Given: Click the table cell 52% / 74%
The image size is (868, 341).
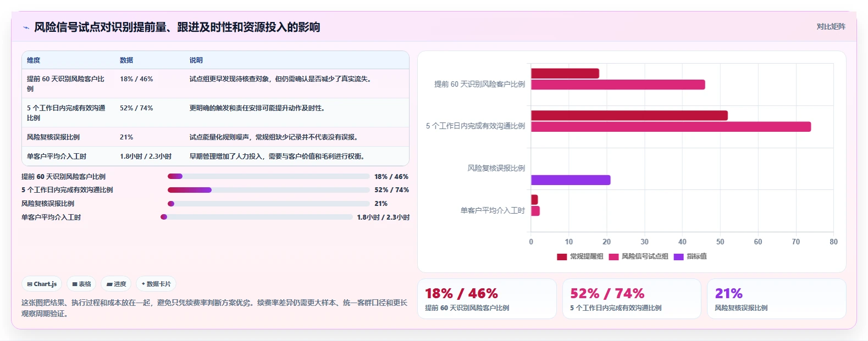Looking at the screenshot, I should point(136,108).
